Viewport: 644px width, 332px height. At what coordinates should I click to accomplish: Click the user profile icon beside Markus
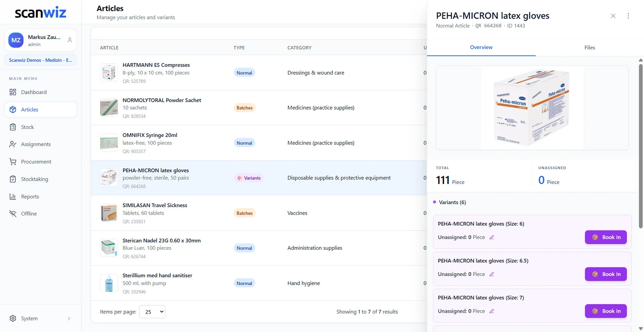(x=70, y=40)
